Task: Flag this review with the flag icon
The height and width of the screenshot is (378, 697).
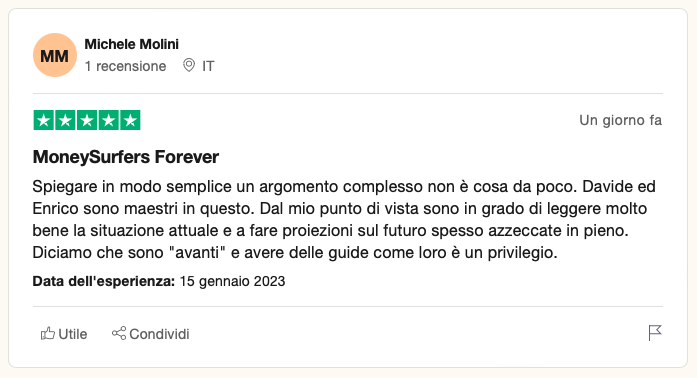Action: [655, 333]
